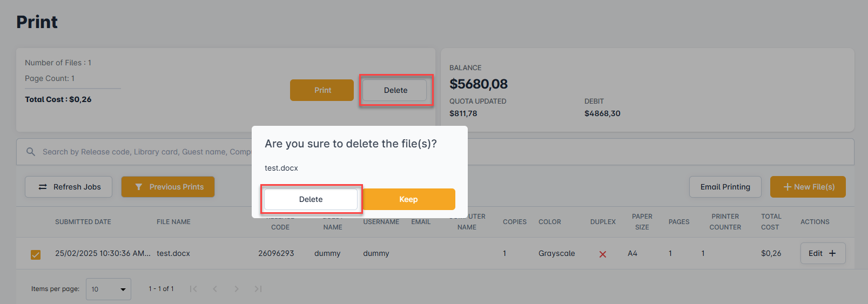Click the orange Print button
The height and width of the screenshot is (304, 868).
click(x=322, y=90)
